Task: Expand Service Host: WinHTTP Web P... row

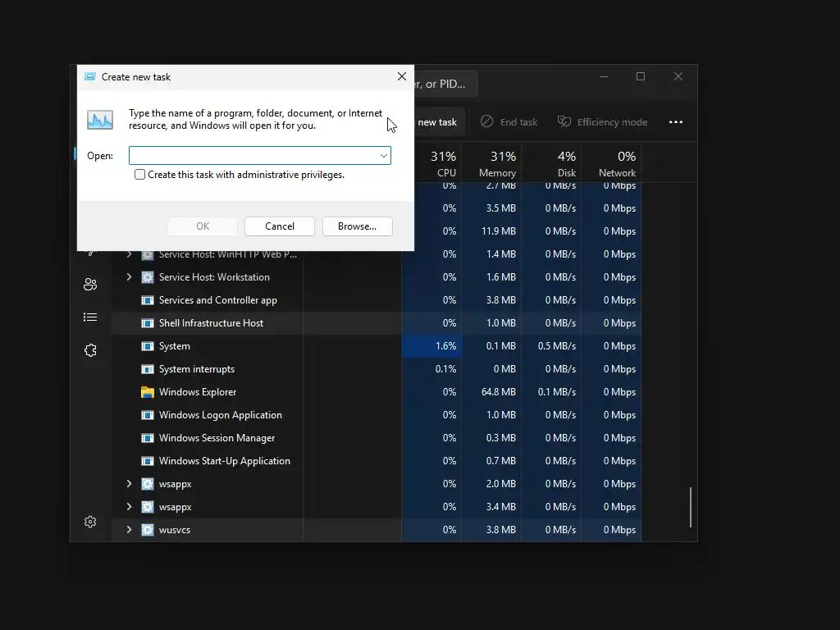Action: click(x=129, y=254)
